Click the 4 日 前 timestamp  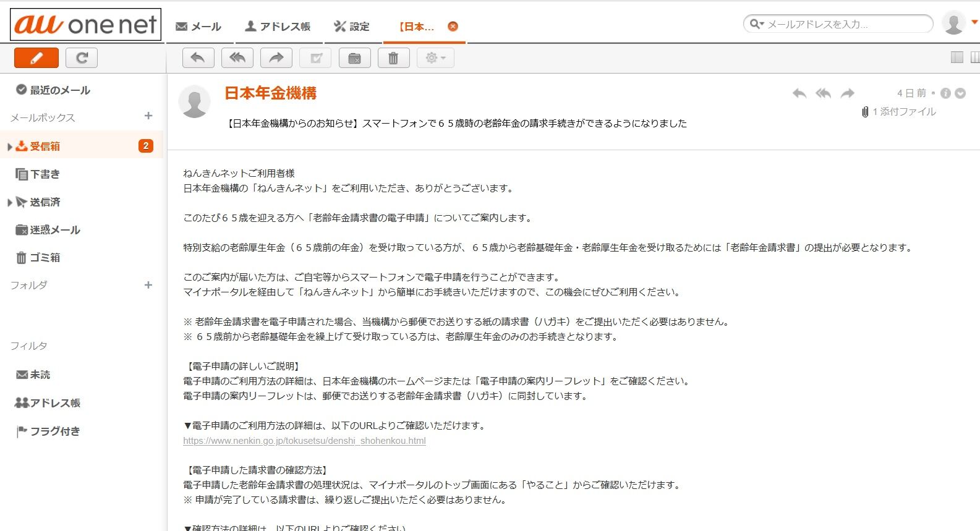point(911,93)
